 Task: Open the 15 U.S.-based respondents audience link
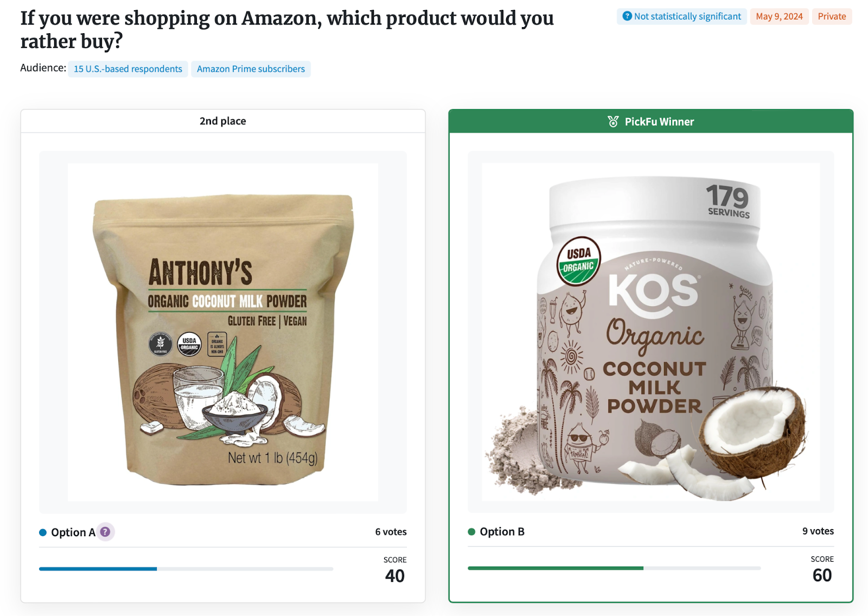pyautogui.click(x=128, y=69)
